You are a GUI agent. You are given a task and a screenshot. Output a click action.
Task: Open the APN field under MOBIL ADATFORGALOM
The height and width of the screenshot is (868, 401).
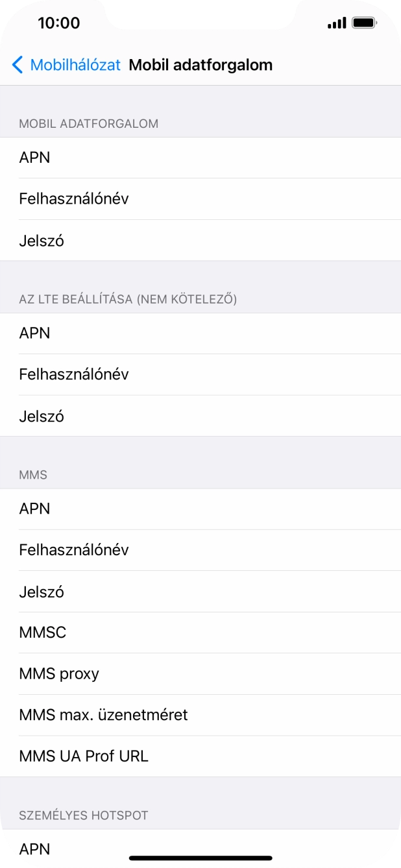[x=200, y=158]
